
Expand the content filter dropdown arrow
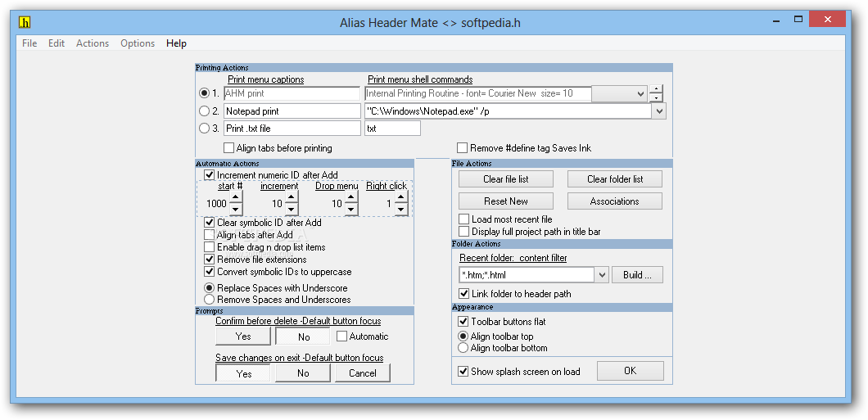603,275
